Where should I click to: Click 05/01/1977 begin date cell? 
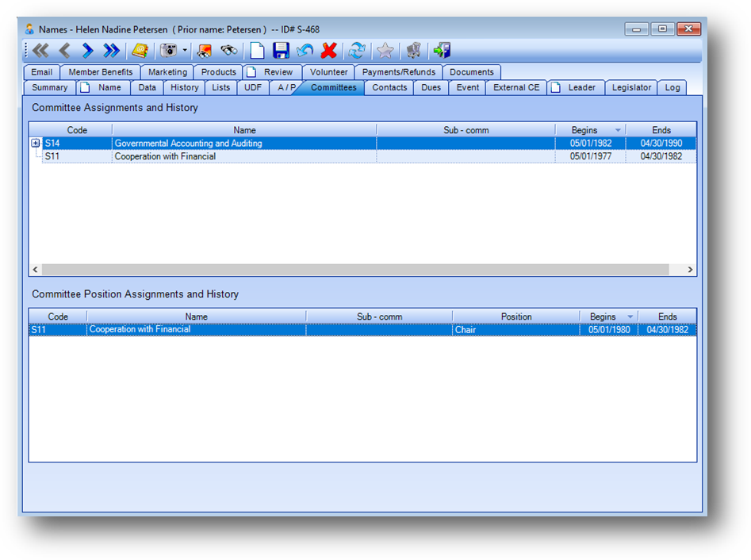591,156
